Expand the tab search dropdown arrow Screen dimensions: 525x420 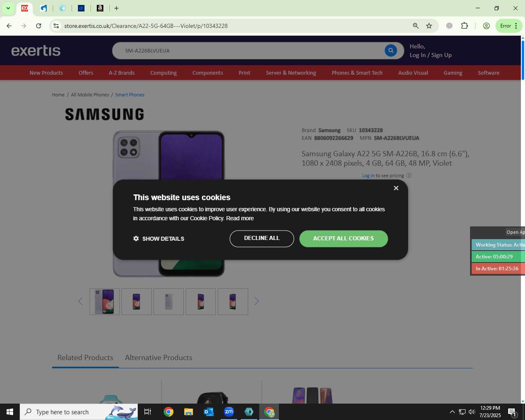point(8,8)
